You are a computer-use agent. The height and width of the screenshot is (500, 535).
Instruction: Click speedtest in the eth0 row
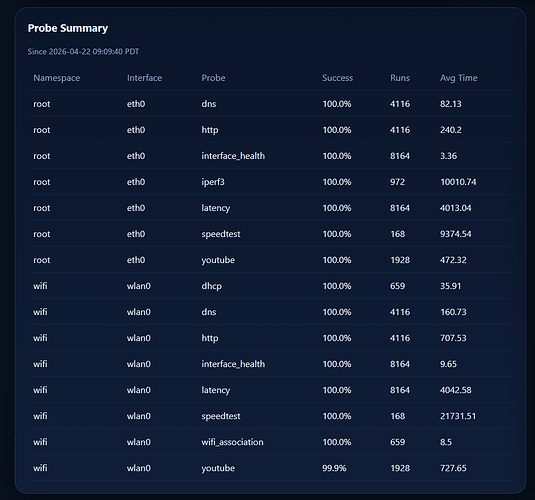point(221,234)
